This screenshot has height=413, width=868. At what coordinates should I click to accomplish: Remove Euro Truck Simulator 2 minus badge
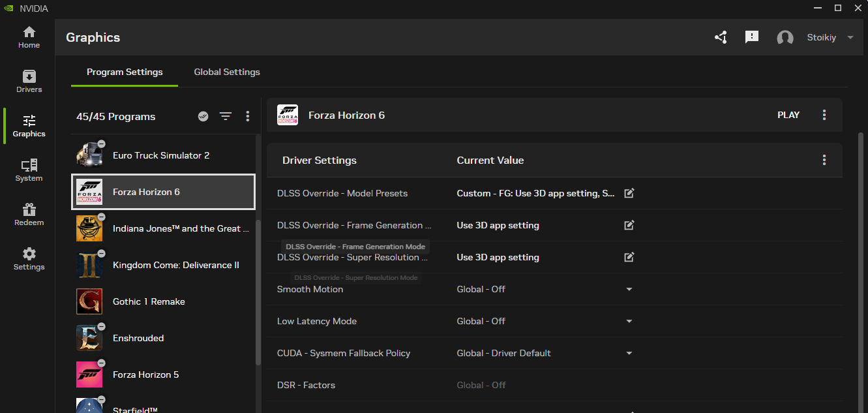point(102,144)
